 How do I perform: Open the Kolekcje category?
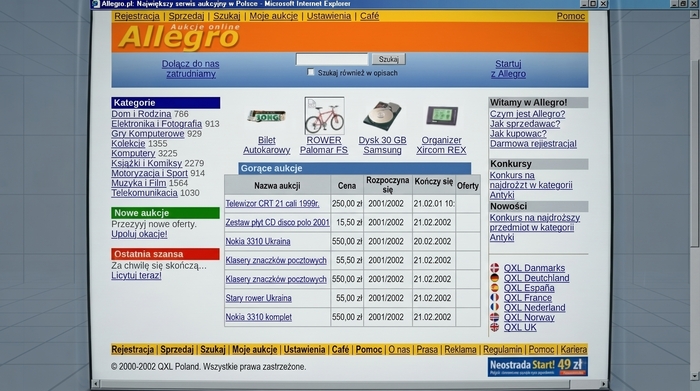(128, 143)
